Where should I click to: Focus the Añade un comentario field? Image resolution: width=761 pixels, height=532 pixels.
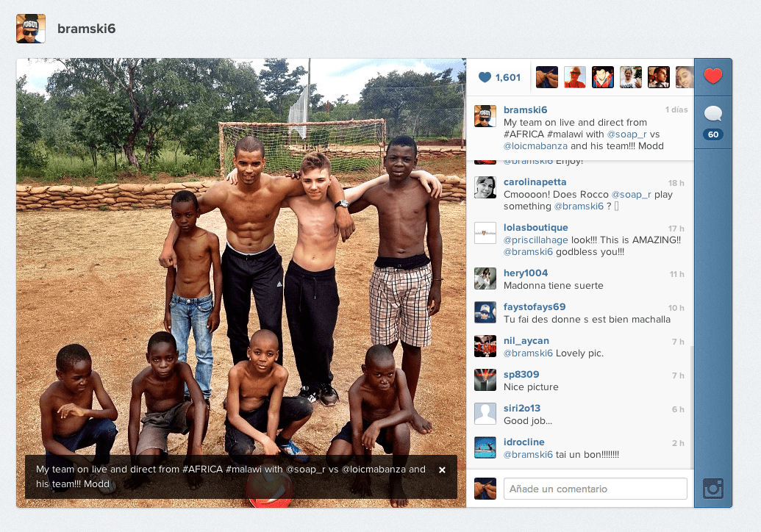pyautogui.click(x=595, y=489)
